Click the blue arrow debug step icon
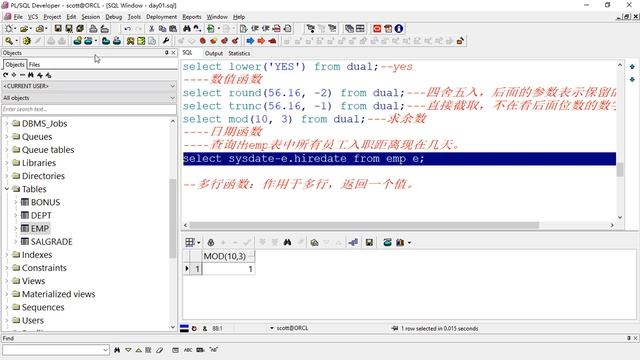 pos(250,41)
